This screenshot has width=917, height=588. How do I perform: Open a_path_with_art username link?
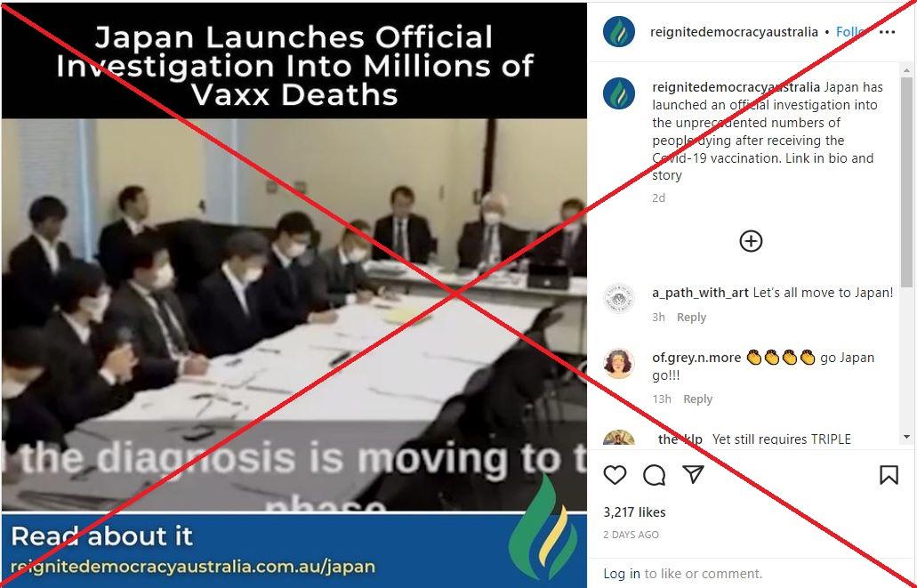700,293
